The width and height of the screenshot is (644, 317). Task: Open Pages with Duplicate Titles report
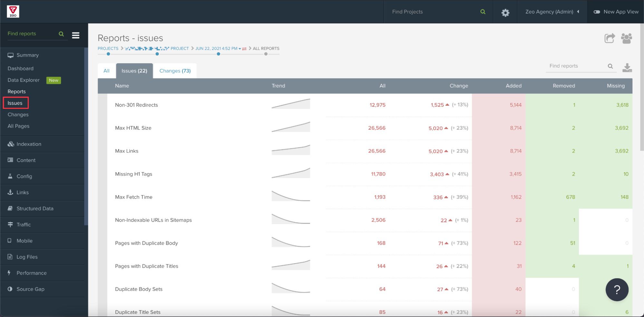[x=147, y=266]
